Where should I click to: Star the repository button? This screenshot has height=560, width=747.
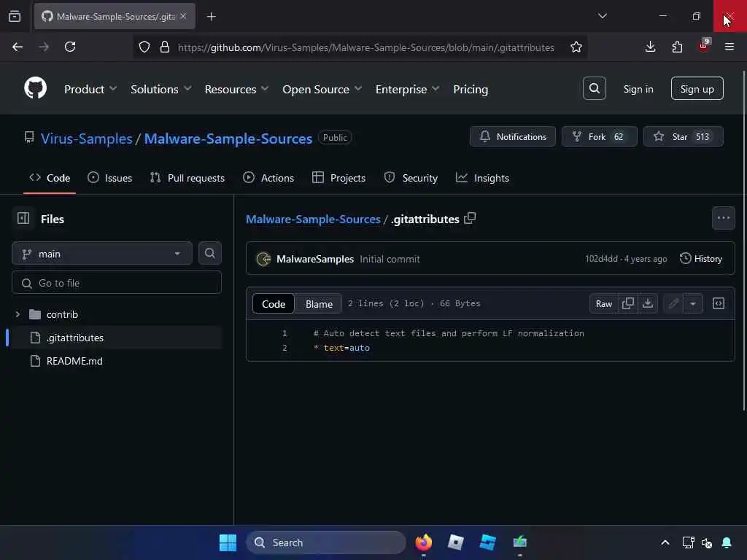coord(683,136)
